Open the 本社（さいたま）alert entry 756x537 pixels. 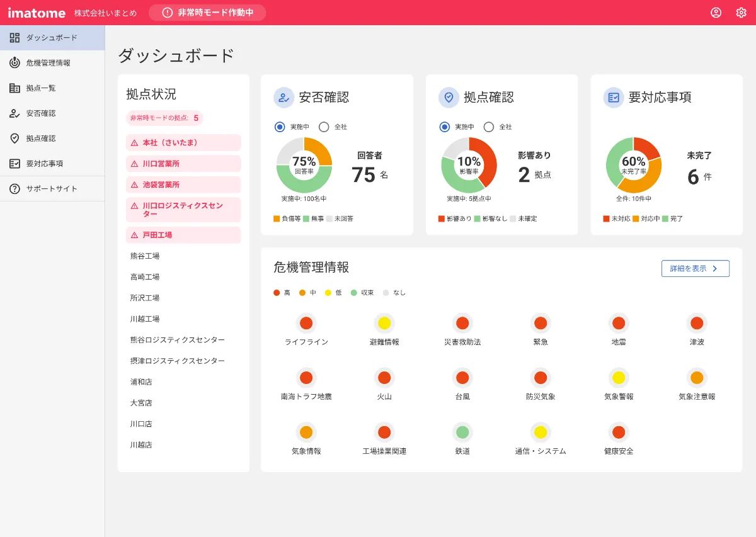tap(183, 142)
